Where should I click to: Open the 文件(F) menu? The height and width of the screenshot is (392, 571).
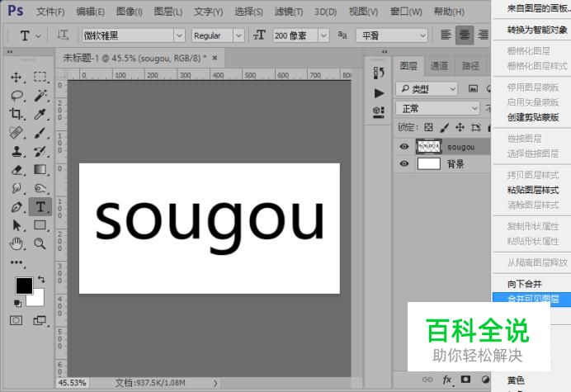tap(50, 12)
